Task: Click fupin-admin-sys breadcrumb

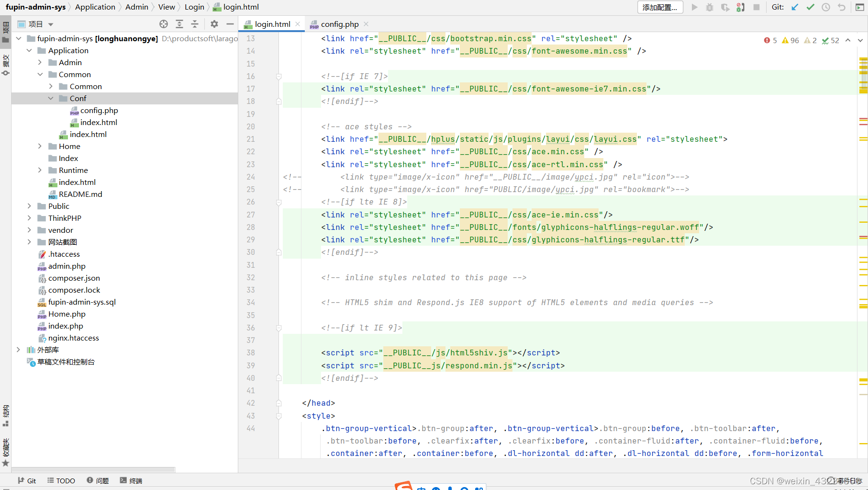Action: (x=36, y=7)
